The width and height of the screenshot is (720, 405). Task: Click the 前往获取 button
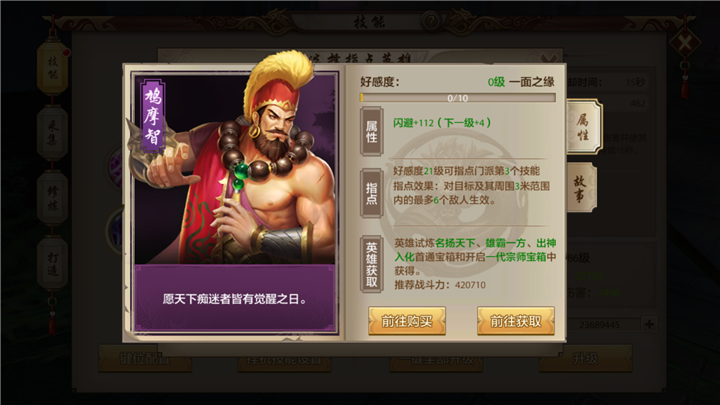click(516, 321)
